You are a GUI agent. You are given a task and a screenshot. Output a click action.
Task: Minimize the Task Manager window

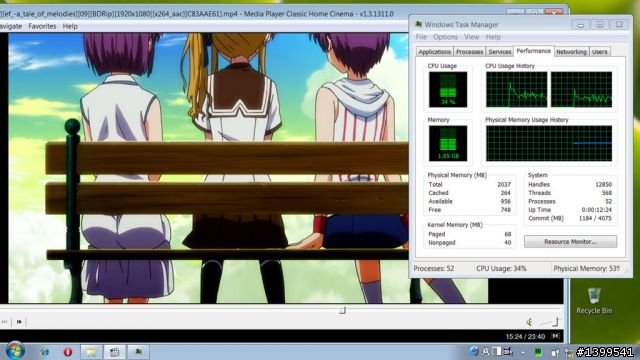[x=580, y=24]
